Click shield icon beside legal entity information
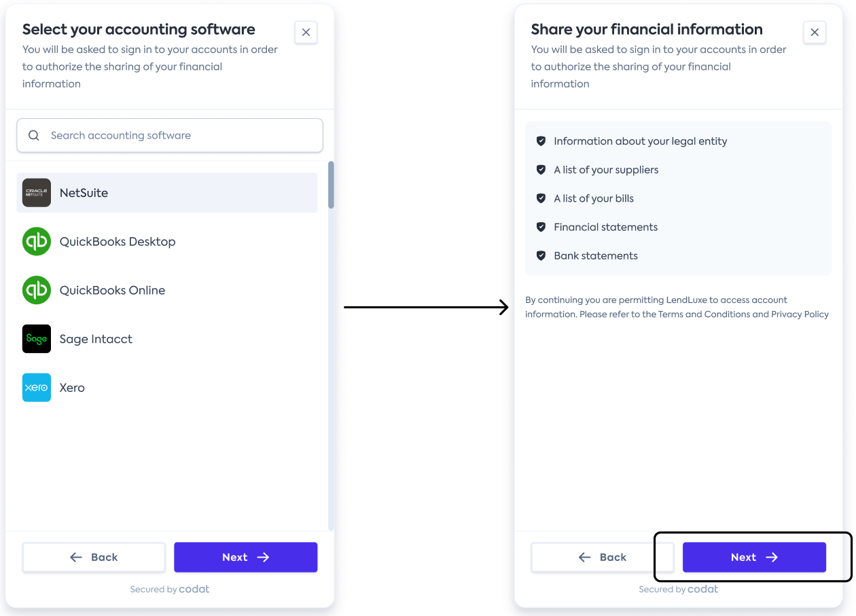 click(541, 141)
